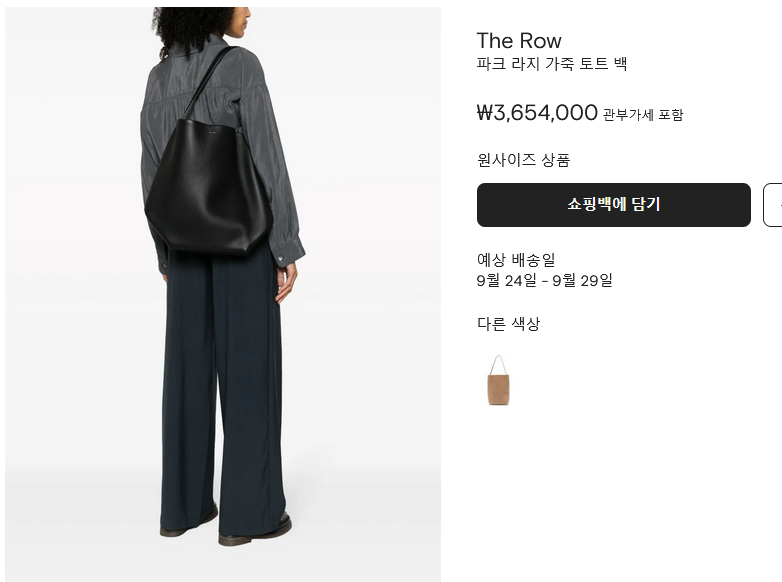Screen dimensions: 782x582
Task: Click the bag's shoulder strap in photo
Action: (x=209, y=82)
